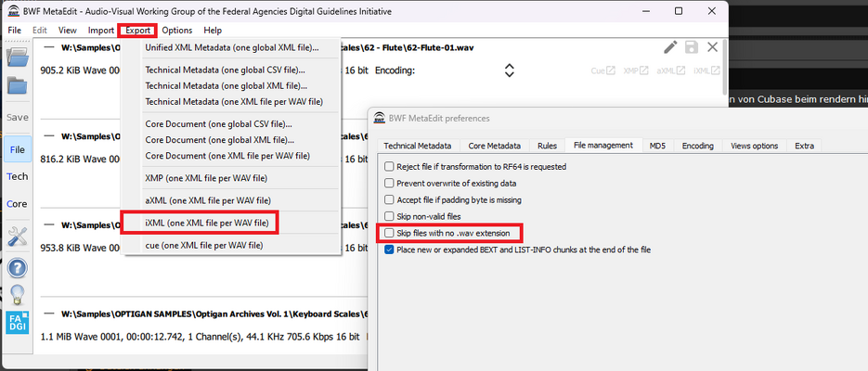Uncheck Place new BEXT and LIST-INFO chunks at end
The height and width of the screenshot is (371, 868).
(x=389, y=249)
